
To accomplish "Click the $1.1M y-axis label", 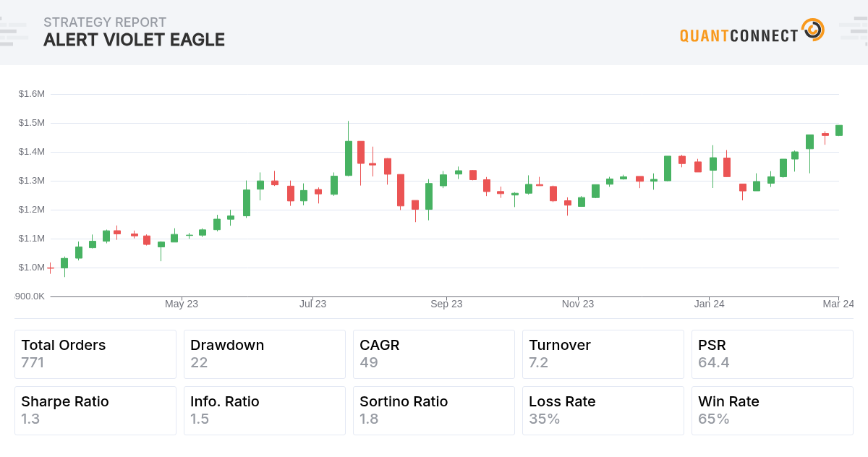I will click(x=32, y=239).
